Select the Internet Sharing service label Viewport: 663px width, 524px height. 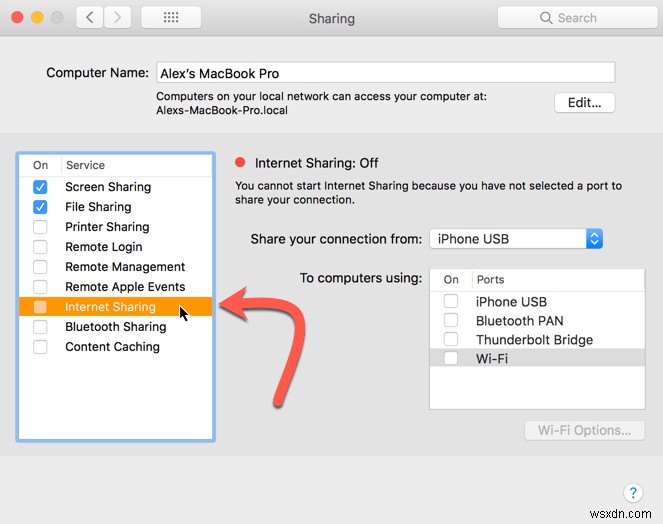pos(110,307)
